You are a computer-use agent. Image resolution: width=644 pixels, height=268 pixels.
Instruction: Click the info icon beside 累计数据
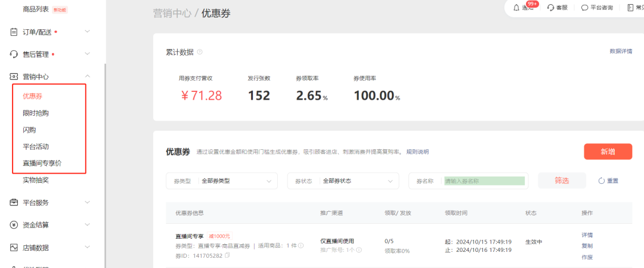[x=200, y=52]
